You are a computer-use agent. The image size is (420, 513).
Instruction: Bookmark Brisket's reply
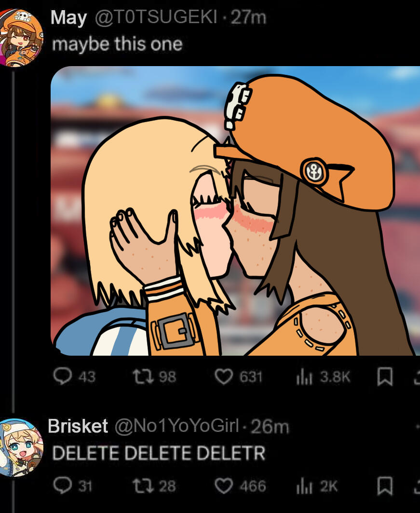point(385,486)
